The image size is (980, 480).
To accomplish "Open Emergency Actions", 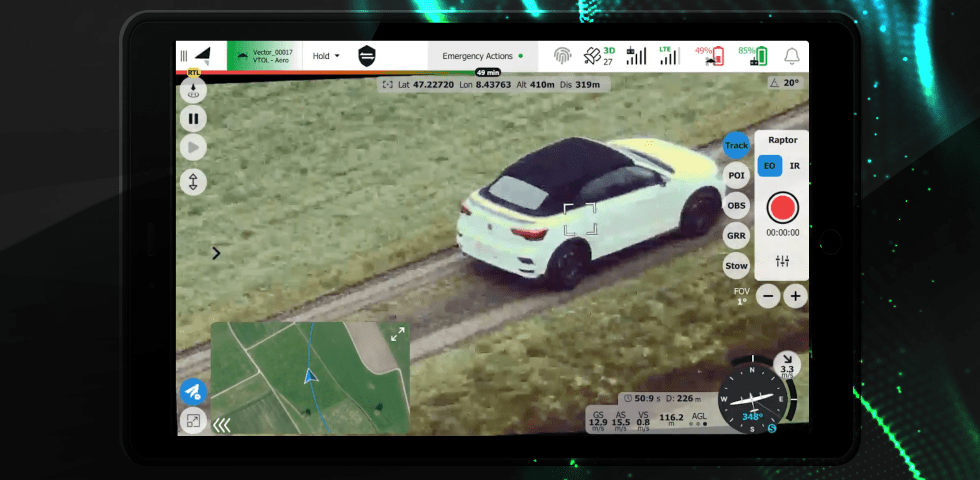I will click(482, 56).
